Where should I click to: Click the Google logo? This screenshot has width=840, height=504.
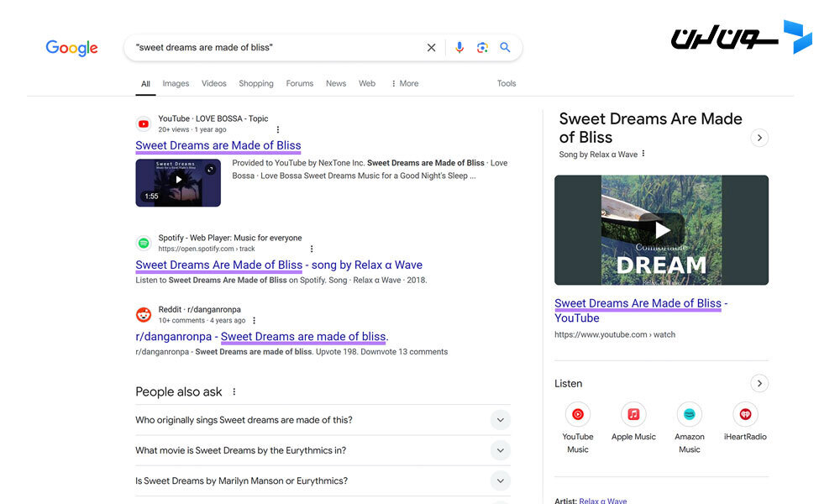click(x=71, y=48)
